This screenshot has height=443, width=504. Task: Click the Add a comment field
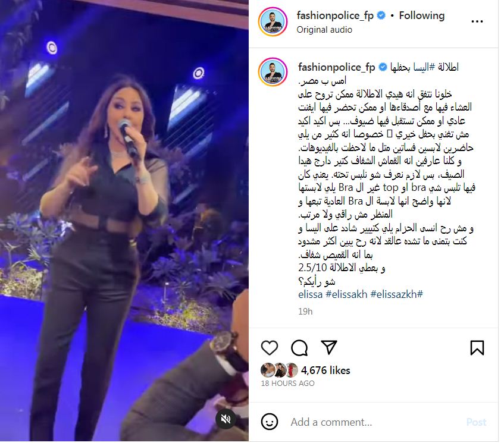pyautogui.click(x=374, y=422)
